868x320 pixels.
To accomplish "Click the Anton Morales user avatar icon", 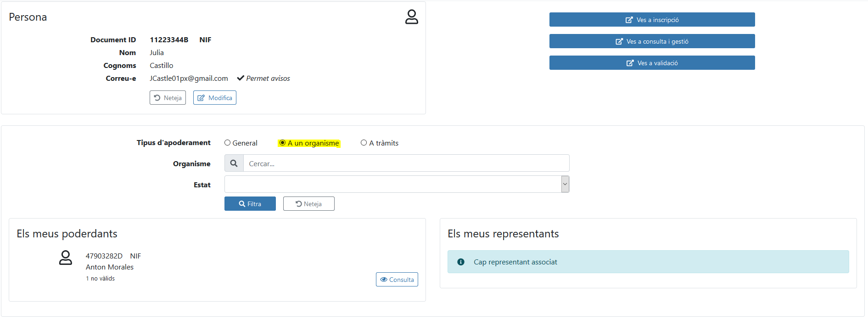I will tap(66, 258).
